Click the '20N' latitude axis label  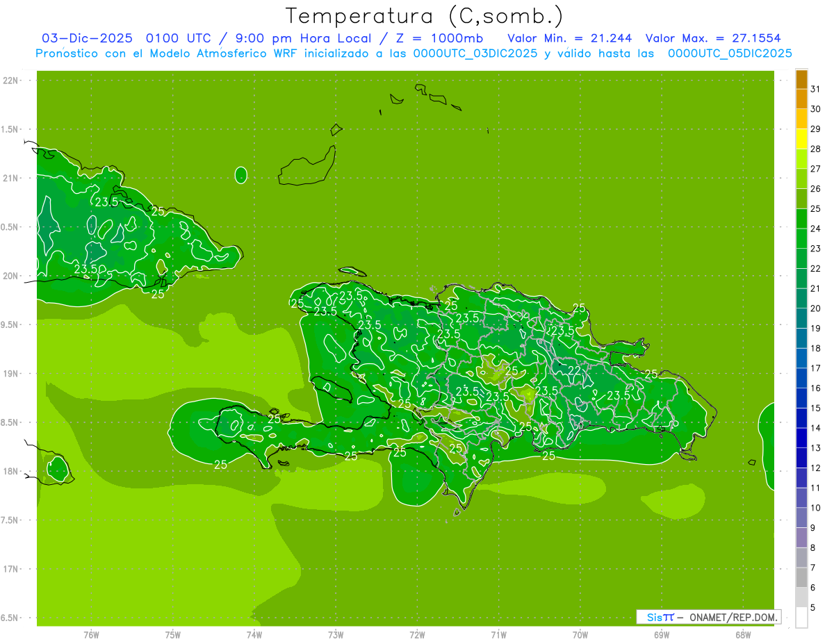[12, 276]
